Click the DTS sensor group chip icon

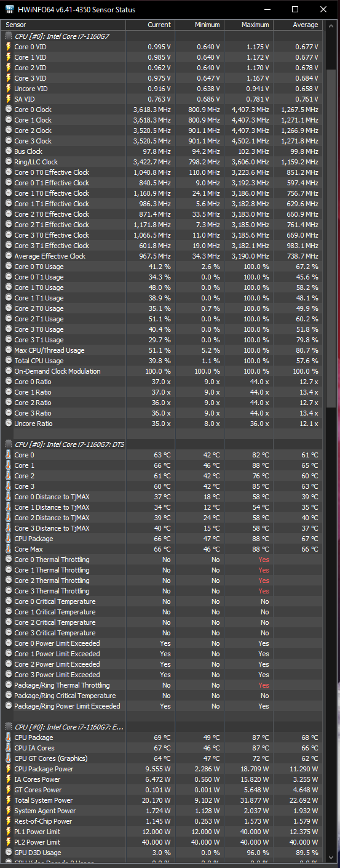9,444
